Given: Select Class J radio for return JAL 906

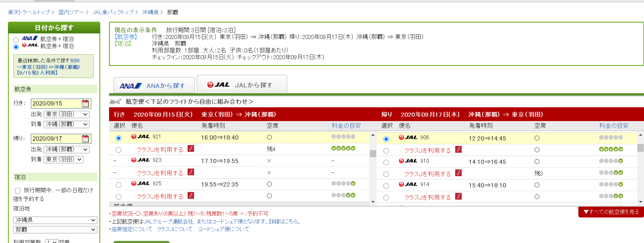Looking at the screenshot, I should pyautogui.click(x=386, y=151).
